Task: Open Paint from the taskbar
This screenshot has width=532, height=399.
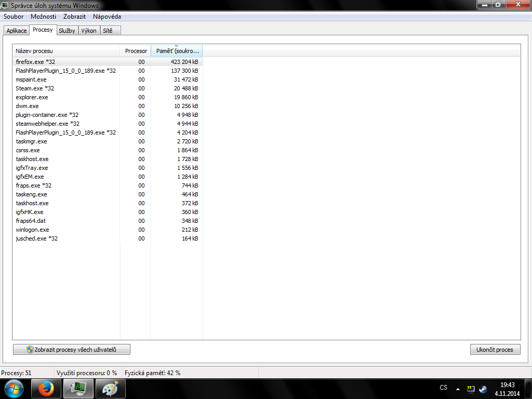Action: click(x=111, y=389)
